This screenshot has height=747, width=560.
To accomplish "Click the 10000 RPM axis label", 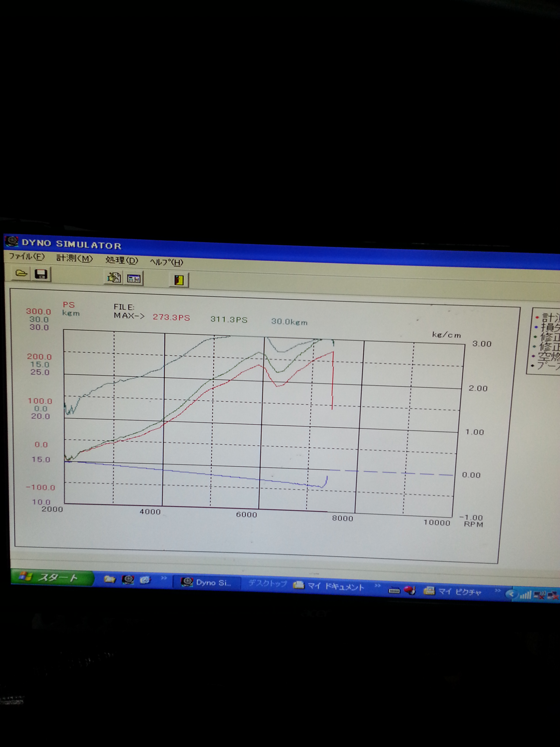I will [437, 522].
